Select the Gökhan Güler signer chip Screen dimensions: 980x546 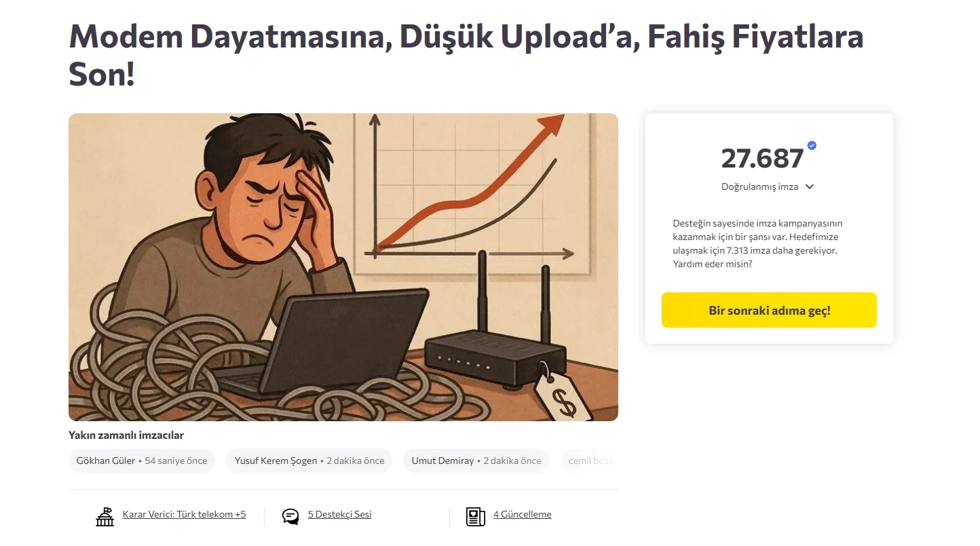tap(142, 461)
